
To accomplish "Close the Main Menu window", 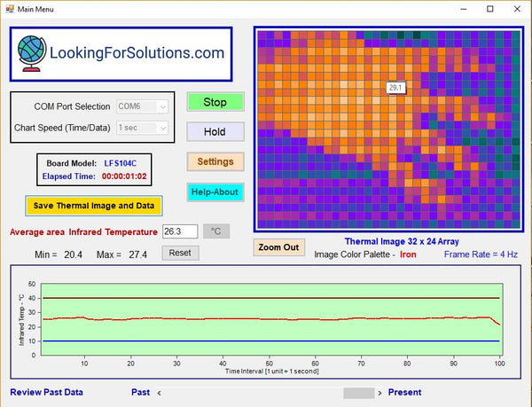I will click(x=517, y=9).
